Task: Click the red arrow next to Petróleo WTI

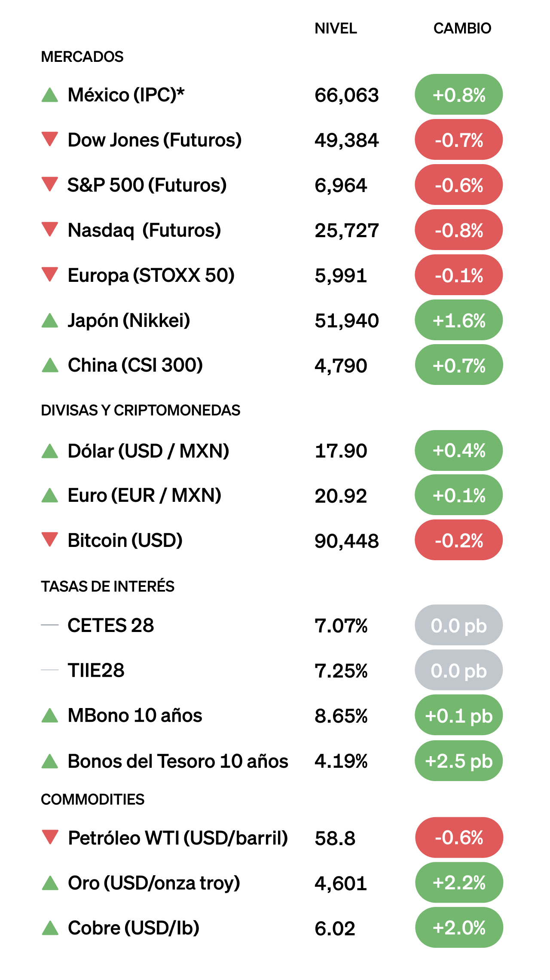Action: coord(50,837)
